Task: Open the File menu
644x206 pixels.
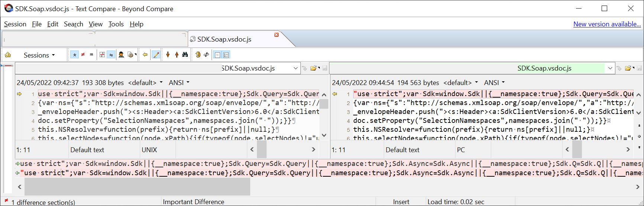Action: click(x=37, y=24)
